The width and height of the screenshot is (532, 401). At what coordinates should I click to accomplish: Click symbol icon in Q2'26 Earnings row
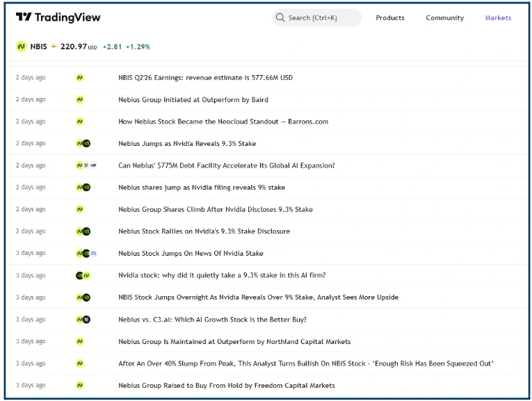[x=80, y=78]
